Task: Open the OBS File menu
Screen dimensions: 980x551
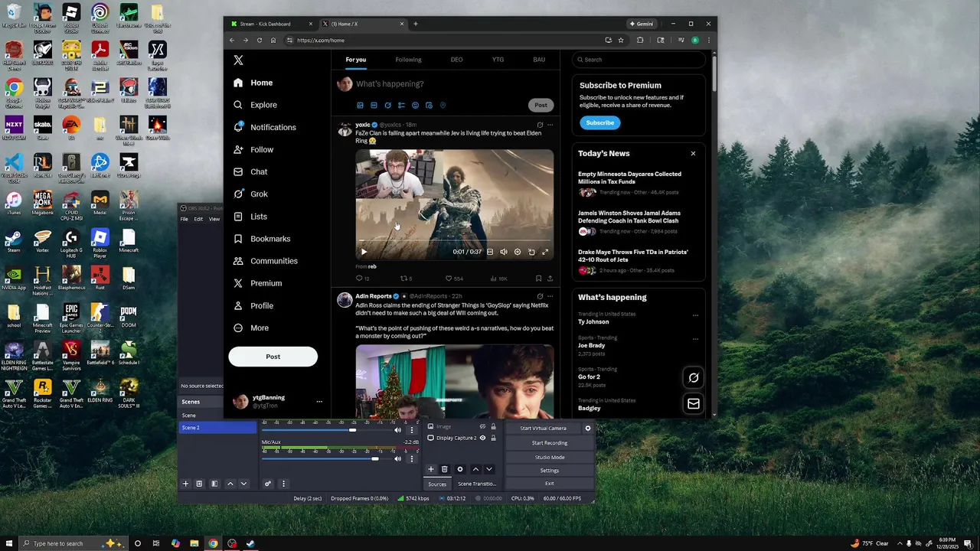Action: 184,219
